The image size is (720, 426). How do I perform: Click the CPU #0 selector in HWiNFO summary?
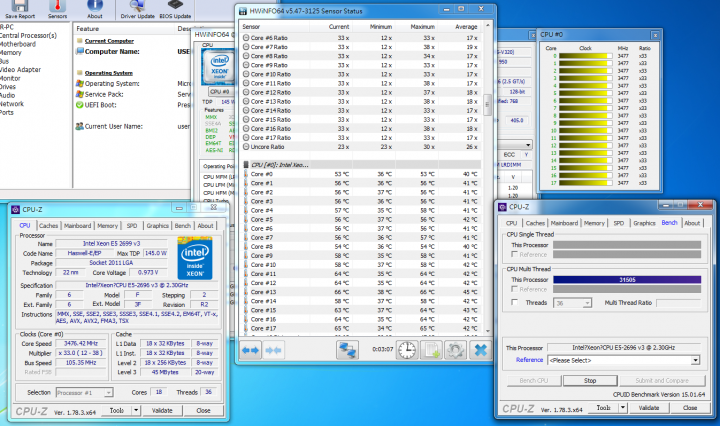coord(220,91)
